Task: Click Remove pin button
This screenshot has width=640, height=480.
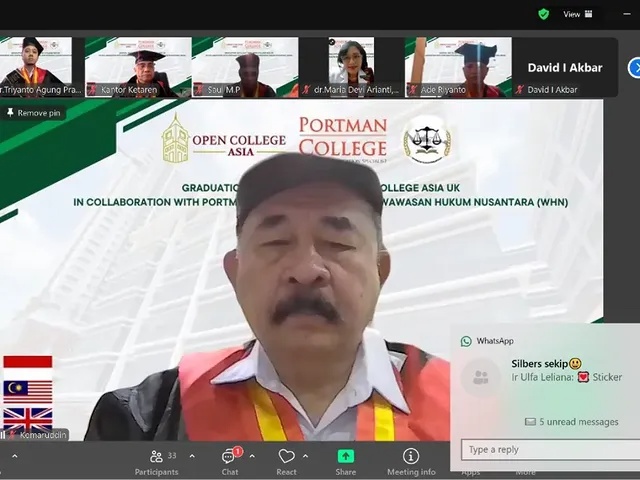Action: tap(33, 113)
